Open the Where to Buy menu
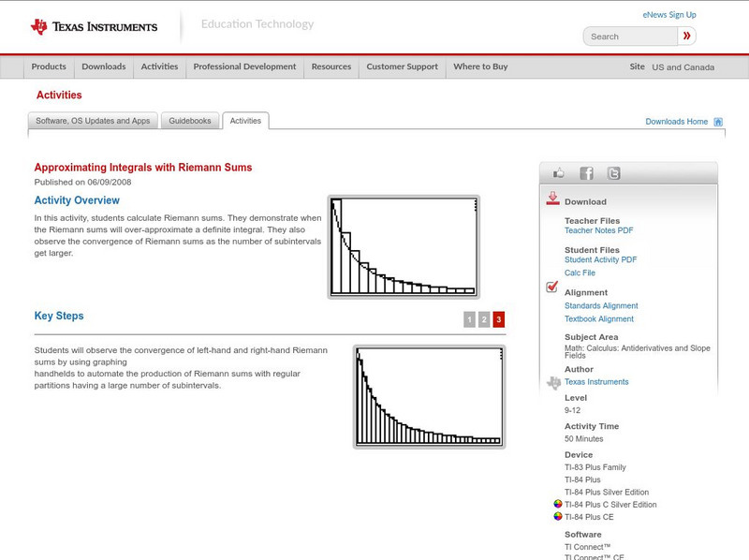Screen dimensions: 749x560 [x=480, y=66]
